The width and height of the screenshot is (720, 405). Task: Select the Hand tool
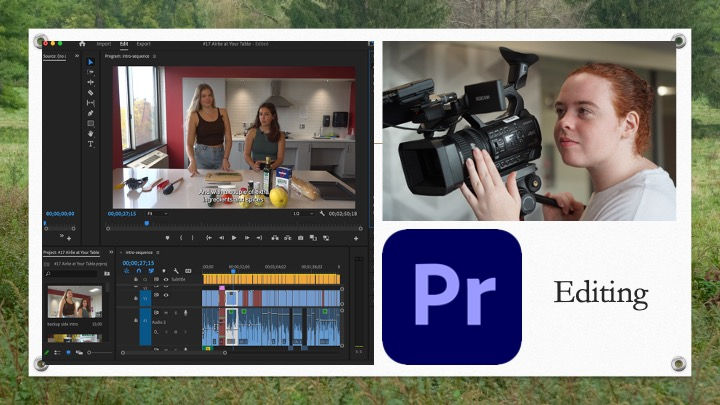click(90, 134)
